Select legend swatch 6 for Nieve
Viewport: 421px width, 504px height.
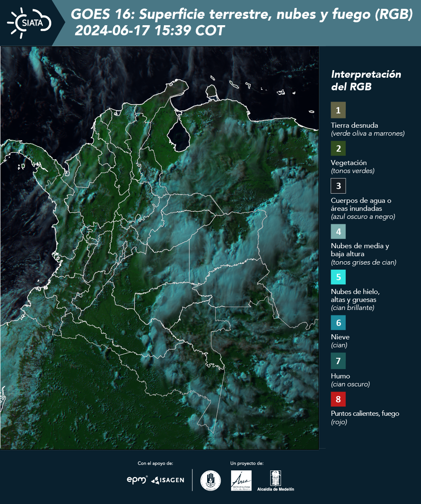[x=338, y=323]
